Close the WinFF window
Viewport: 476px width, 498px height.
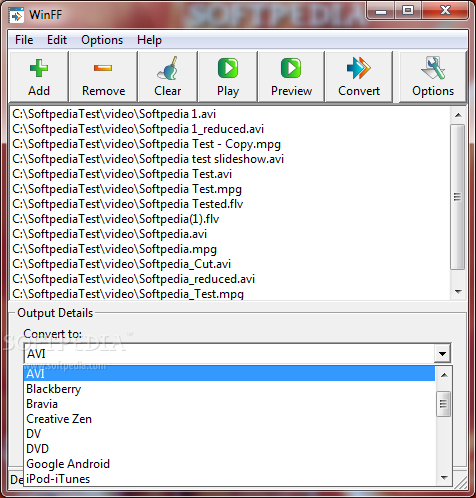(x=445, y=11)
